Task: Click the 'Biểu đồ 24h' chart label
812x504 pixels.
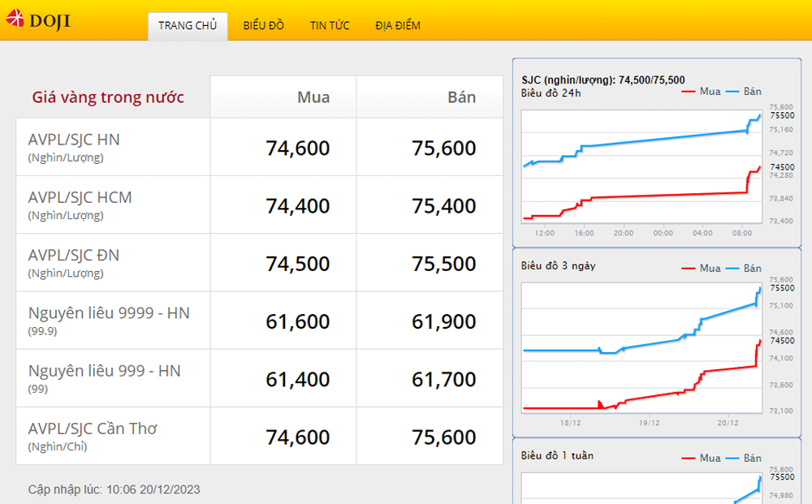Action: tap(551, 93)
